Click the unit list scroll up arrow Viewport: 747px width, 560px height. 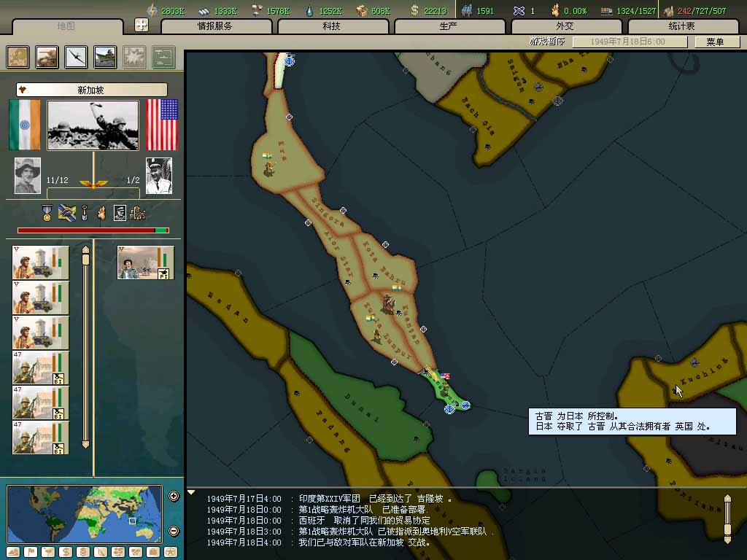click(86, 249)
